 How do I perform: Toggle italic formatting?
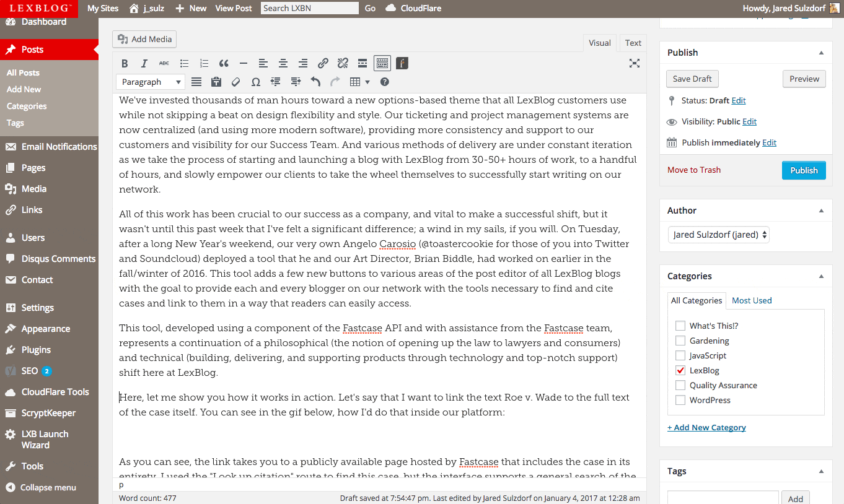tap(144, 63)
